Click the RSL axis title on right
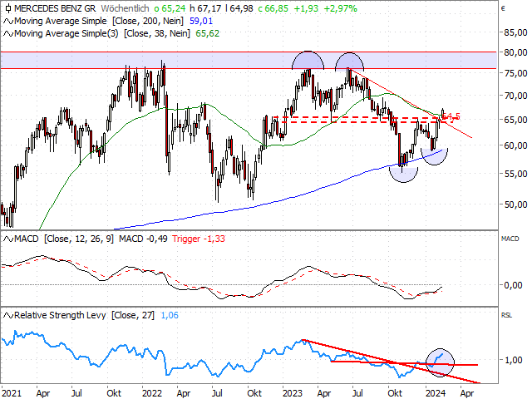Screen dimensions: 532x399 (x=506, y=316)
